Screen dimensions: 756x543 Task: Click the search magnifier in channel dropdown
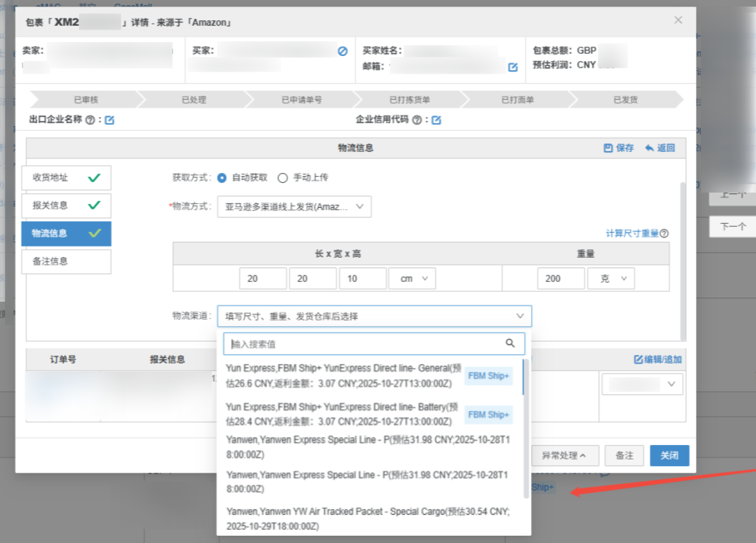(x=510, y=343)
